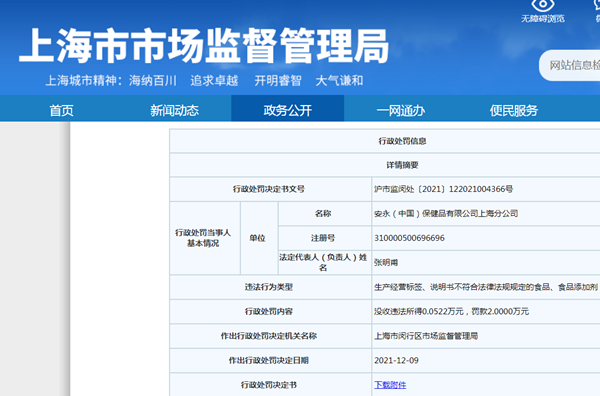Select company name 安永（中国）保健品有限公司上海分公司
This screenshot has width=600, height=396.
pyautogui.click(x=446, y=213)
